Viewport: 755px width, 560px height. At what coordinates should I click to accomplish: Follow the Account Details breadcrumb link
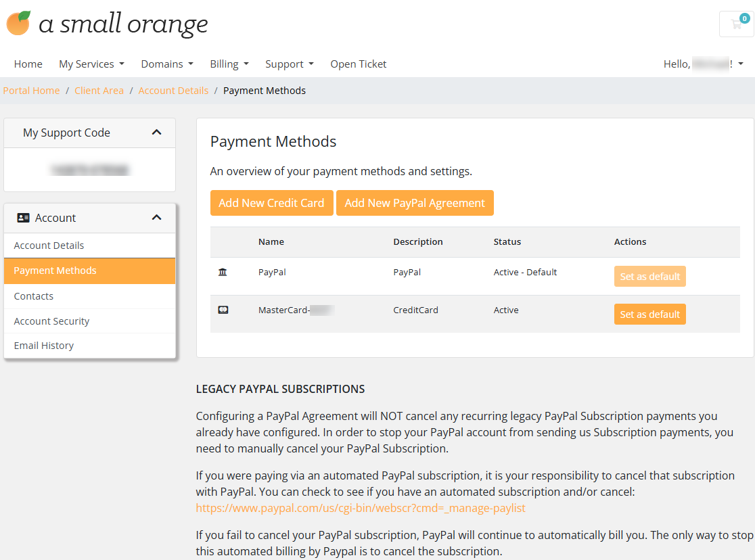tap(173, 91)
